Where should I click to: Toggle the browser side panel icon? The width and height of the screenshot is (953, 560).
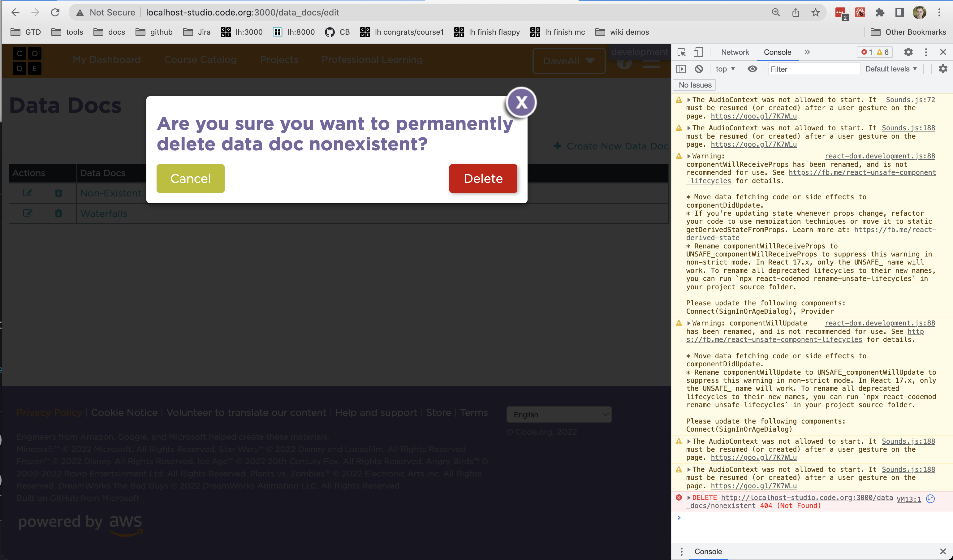coord(900,12)
